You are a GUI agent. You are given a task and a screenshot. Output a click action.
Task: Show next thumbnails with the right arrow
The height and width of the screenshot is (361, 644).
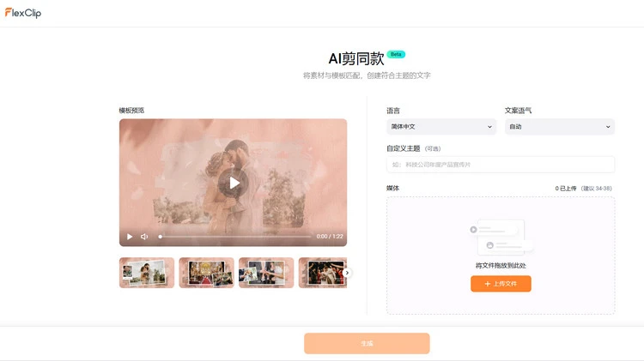pos(347,273)
